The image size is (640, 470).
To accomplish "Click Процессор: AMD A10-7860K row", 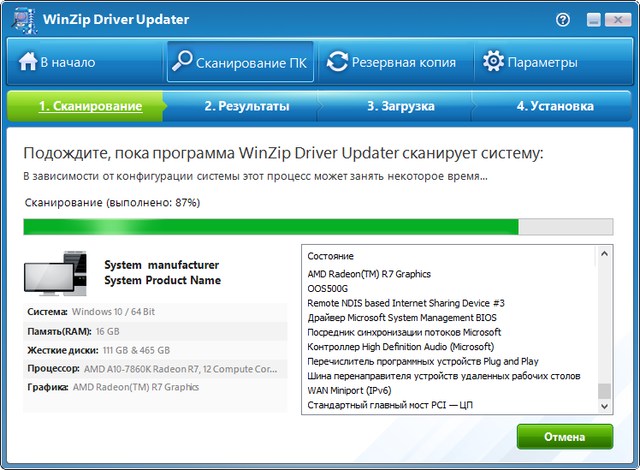I will pyautogui.click(x=155, y=369).
